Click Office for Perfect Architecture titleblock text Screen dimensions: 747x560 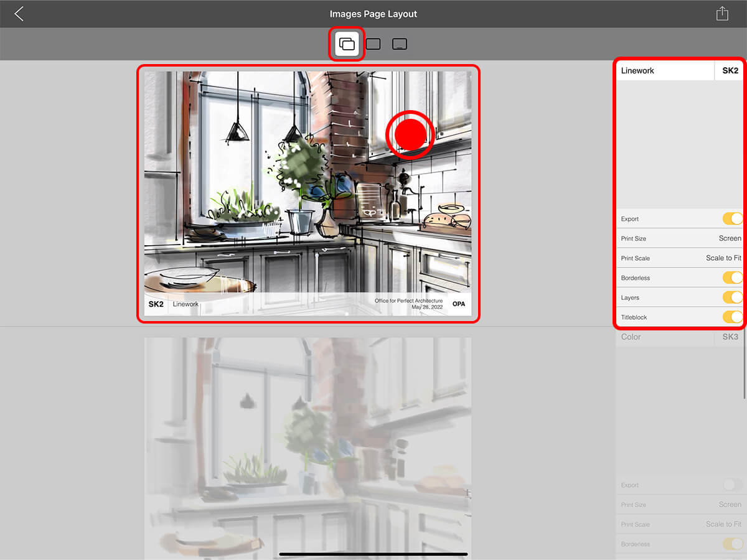click(408, 301)
